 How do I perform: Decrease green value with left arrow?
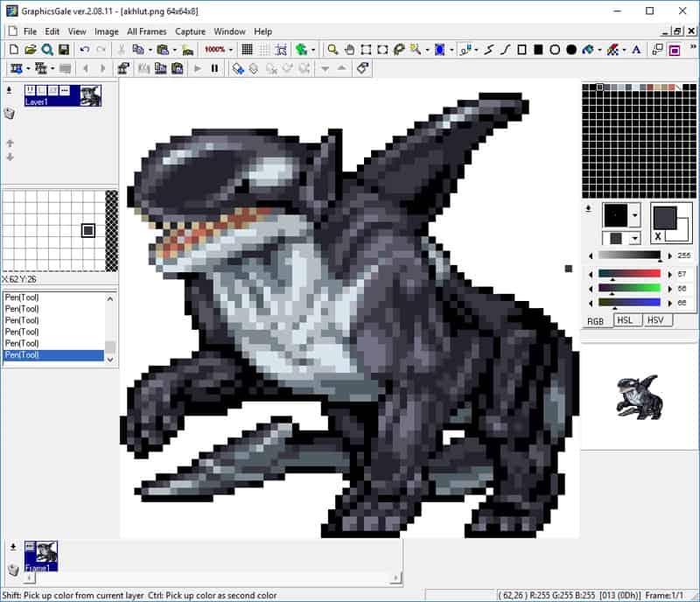coord(591,289)
